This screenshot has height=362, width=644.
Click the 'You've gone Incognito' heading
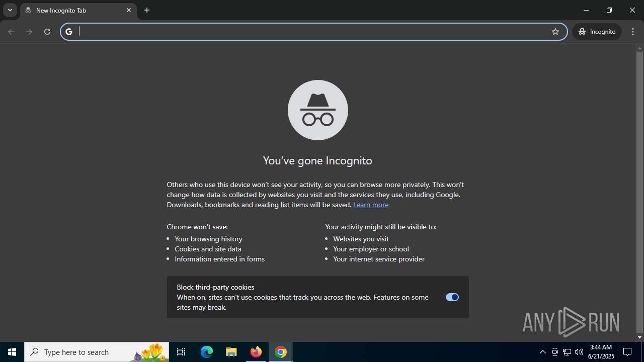pyautogui.click(x=317, y=161)
